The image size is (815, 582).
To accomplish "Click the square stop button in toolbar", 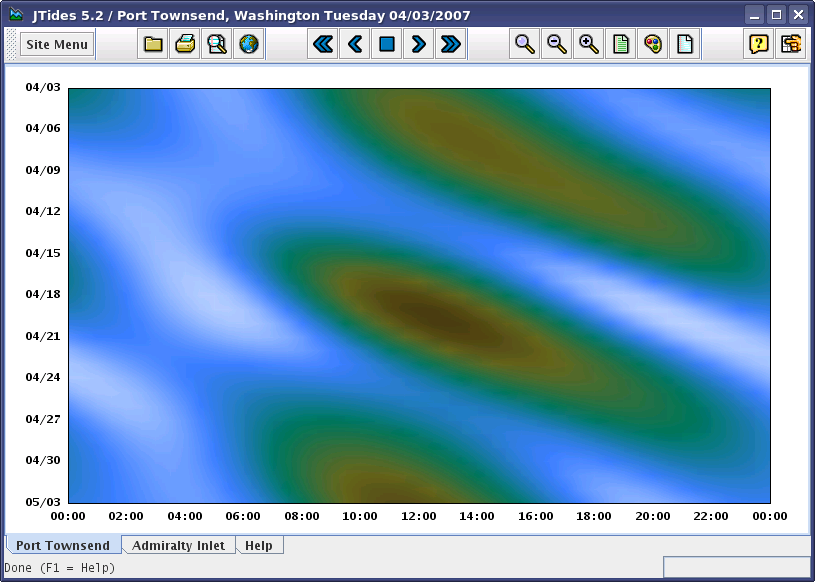I will pyautogui.click(x=387, y=44).
